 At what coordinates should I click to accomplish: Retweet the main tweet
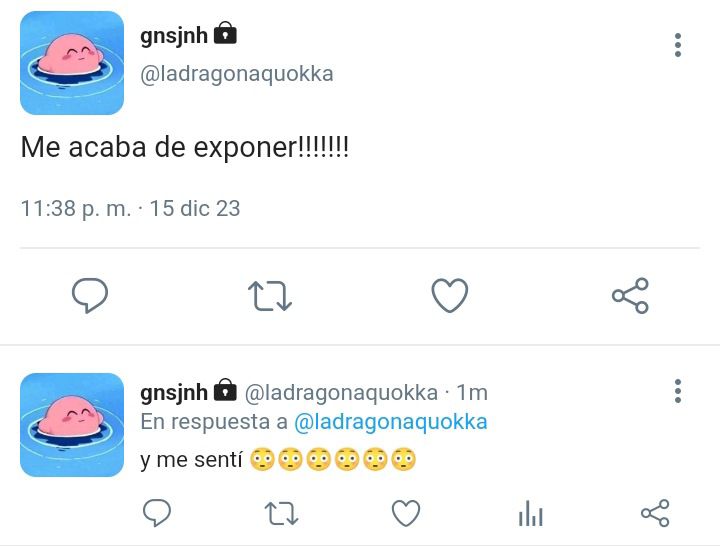(270, 296)
